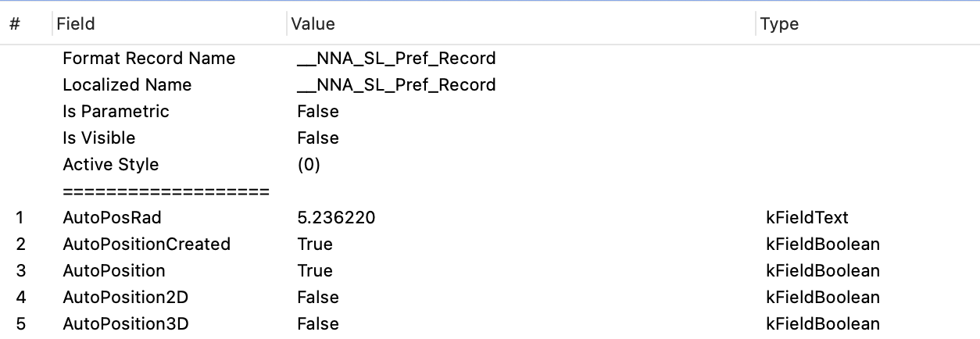Select the AutoPosition2D field
Viewport: 980px width, 339px height.
[x=125, y=298]
